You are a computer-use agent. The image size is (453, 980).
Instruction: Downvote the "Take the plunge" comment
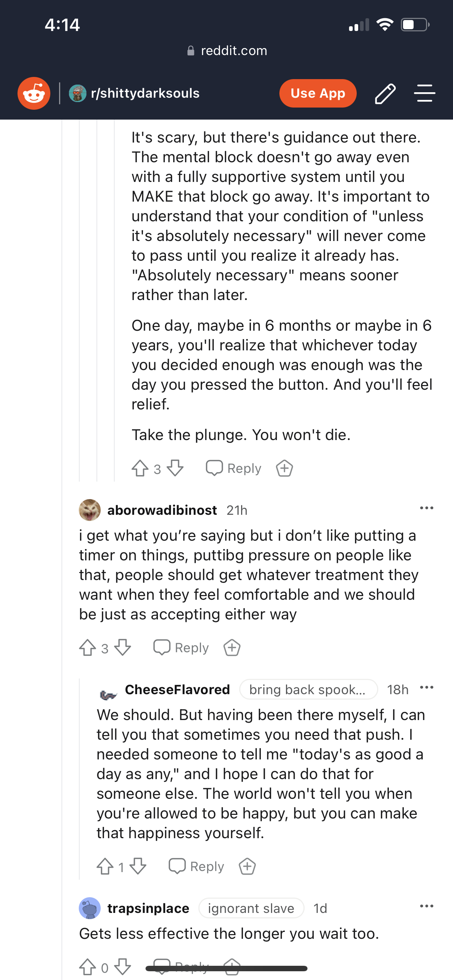point(175,468)
